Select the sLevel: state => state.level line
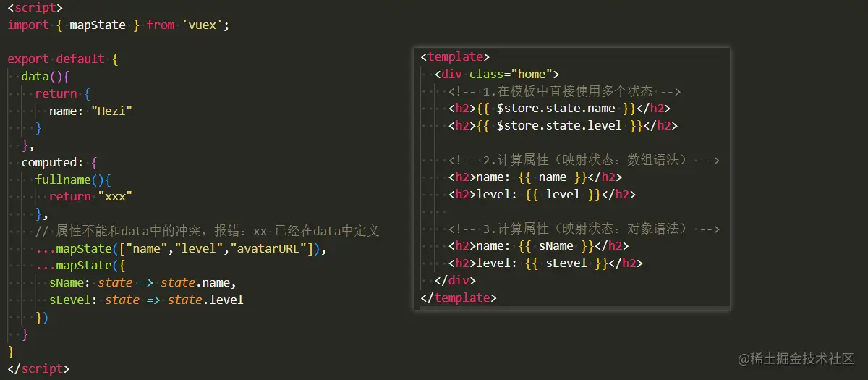 (147, 300)
